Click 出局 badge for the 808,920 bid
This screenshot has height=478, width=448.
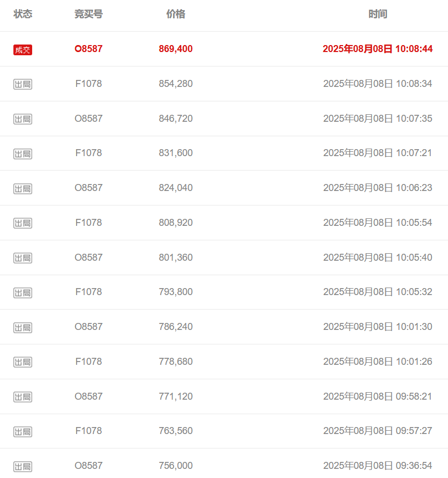click(23, 223)
